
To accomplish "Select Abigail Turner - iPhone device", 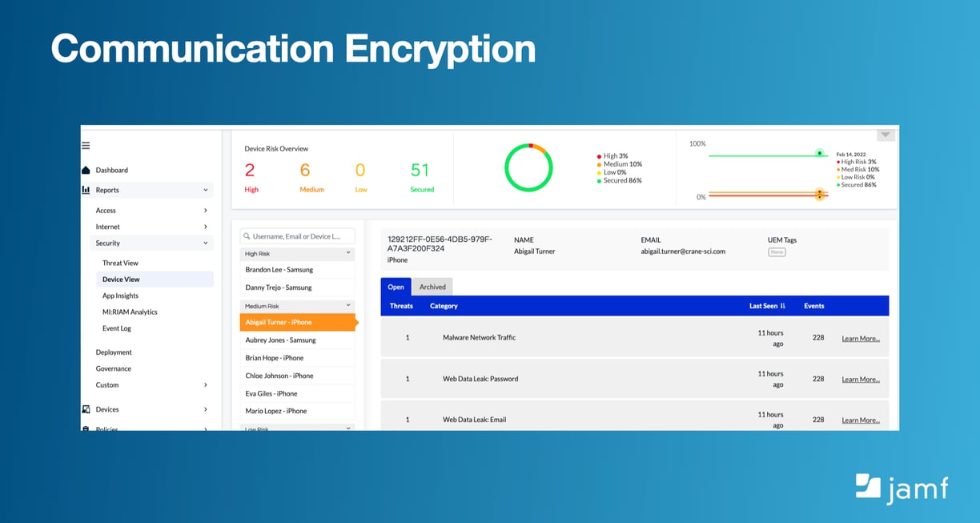I will [x=297, y=322].
